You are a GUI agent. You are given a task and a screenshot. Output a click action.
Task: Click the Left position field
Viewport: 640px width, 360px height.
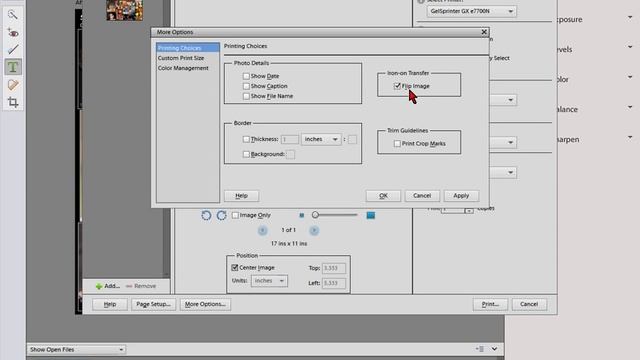coord(334,283)
